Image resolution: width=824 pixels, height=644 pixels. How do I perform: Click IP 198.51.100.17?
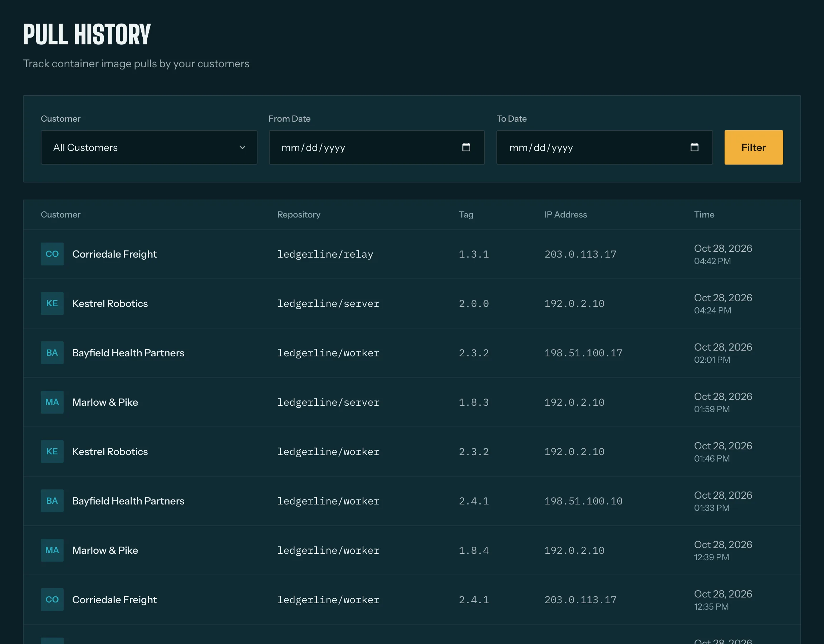coord(583,353)
